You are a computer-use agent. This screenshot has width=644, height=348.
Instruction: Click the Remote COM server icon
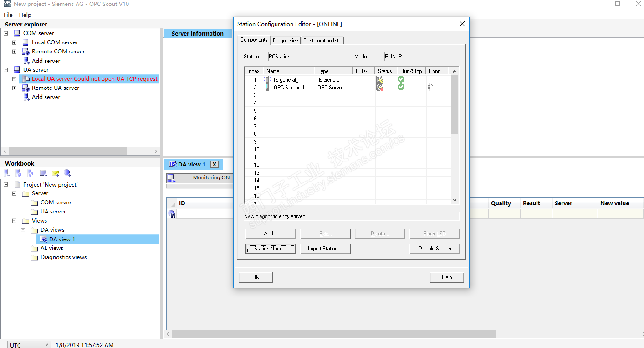[x=26, y=52]
